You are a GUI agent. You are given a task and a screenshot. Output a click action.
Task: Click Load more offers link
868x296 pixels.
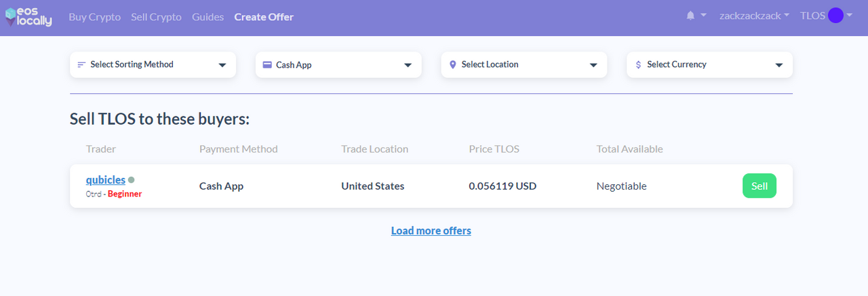pos(431,231)
